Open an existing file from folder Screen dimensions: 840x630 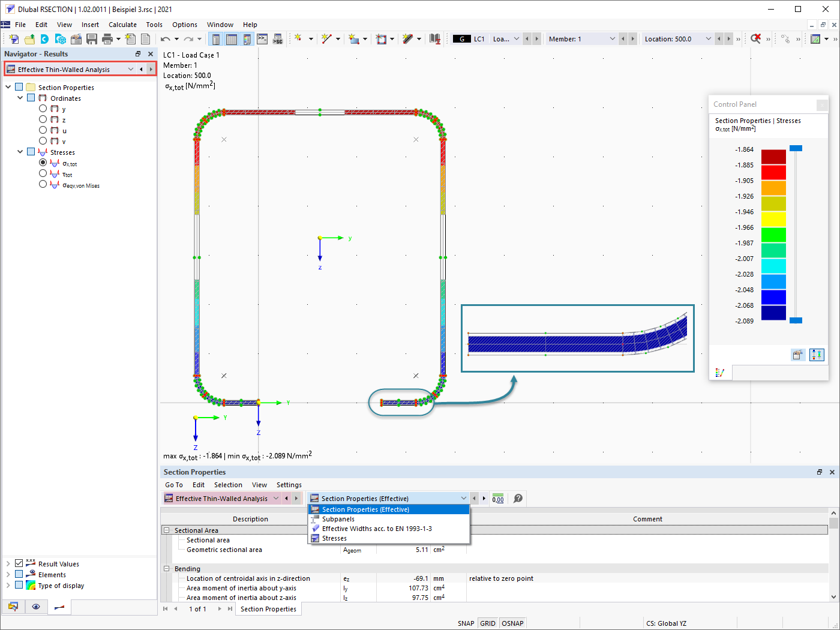(x=29, y=39)
